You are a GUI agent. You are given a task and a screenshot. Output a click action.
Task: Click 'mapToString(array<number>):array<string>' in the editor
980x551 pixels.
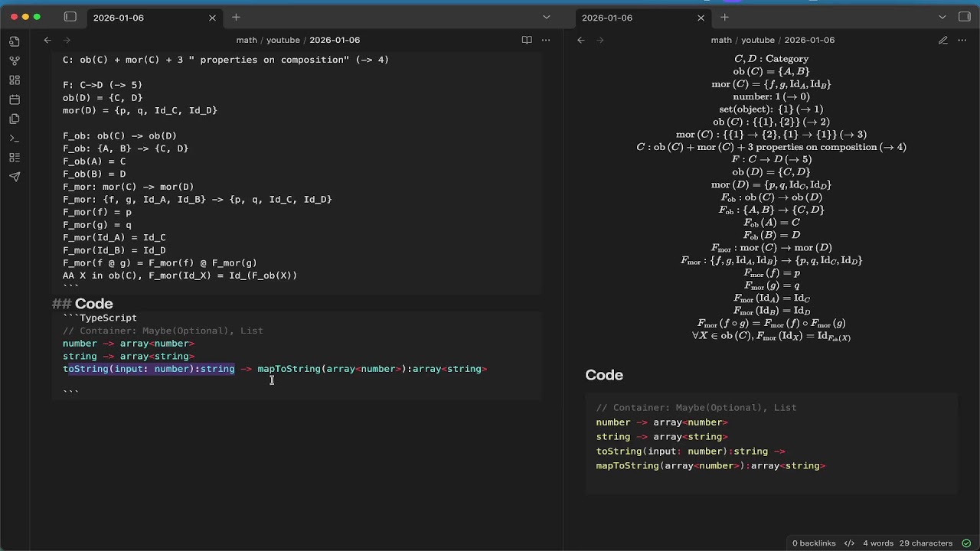point(372,369)
